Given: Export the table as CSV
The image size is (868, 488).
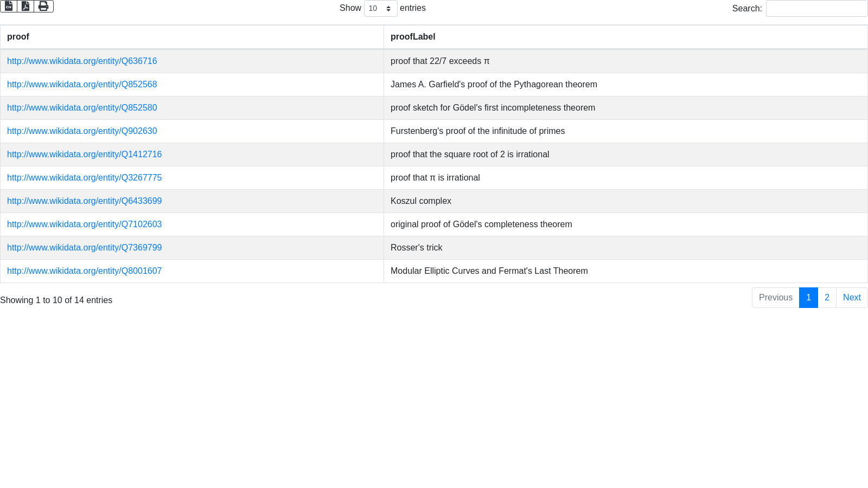Looking at the screenshot, I should click(x=9, y=6).
